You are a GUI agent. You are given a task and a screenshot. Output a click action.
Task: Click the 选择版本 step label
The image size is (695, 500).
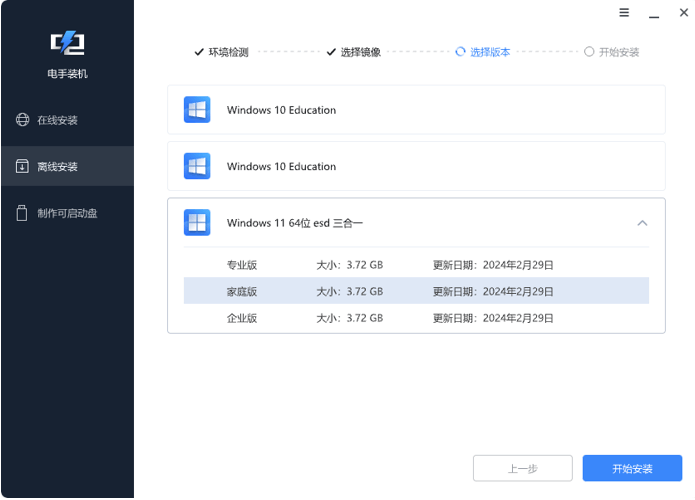490,52
